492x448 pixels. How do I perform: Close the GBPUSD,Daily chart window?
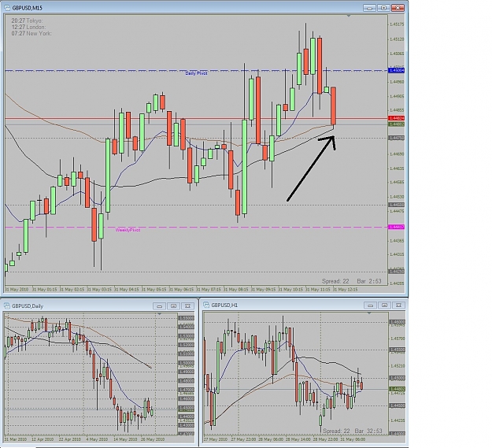tap(187, 305)
